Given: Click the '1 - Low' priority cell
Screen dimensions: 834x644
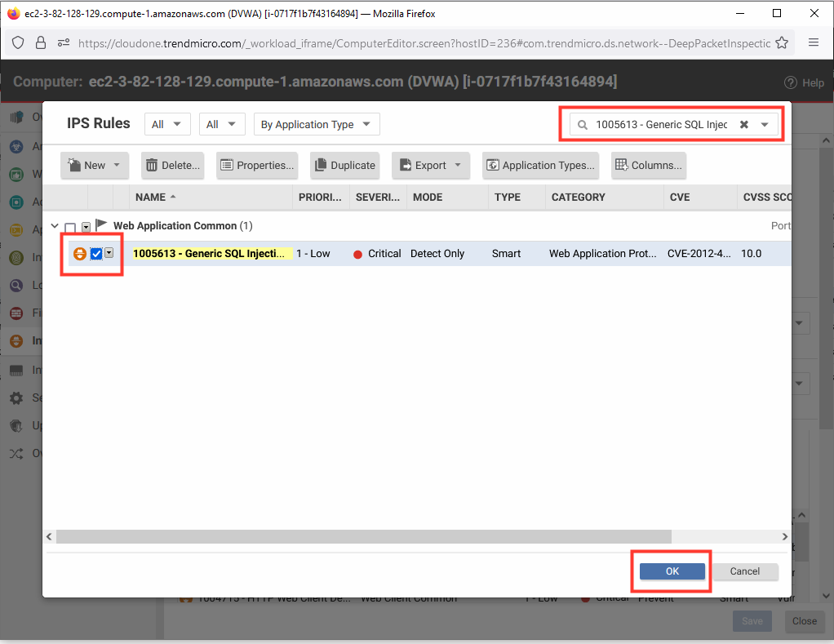Looking at the screenshot, I should click(313, 254).
